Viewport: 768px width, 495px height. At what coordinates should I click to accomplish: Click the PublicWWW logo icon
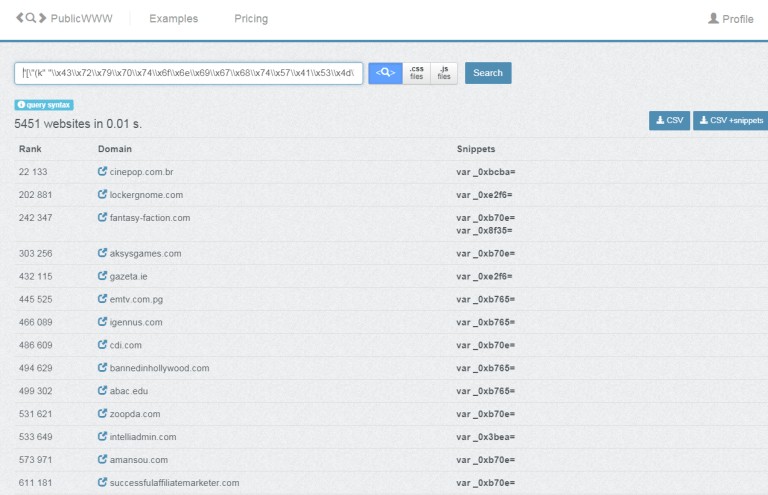coord(31,18)
